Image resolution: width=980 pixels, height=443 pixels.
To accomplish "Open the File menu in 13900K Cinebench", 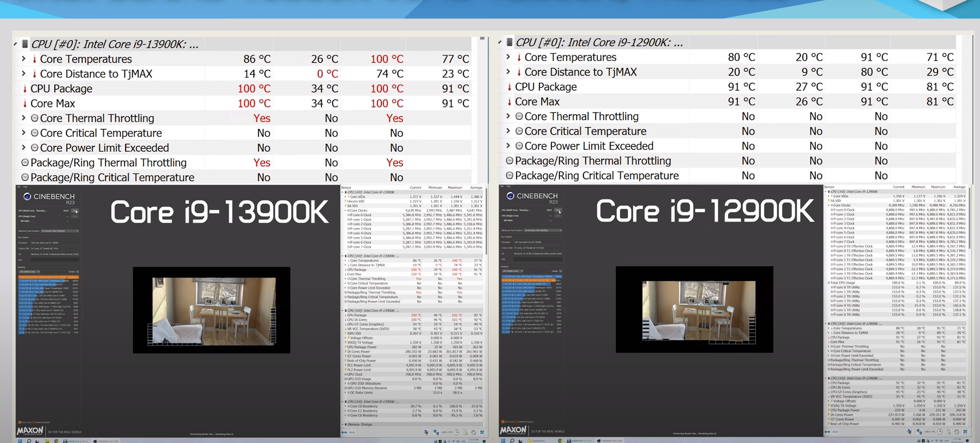I will click(19, 187).
